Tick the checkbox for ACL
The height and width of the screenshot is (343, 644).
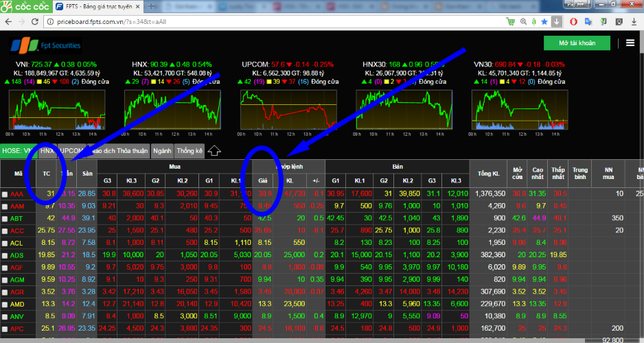pyautogui.click(x=5, y=244)
